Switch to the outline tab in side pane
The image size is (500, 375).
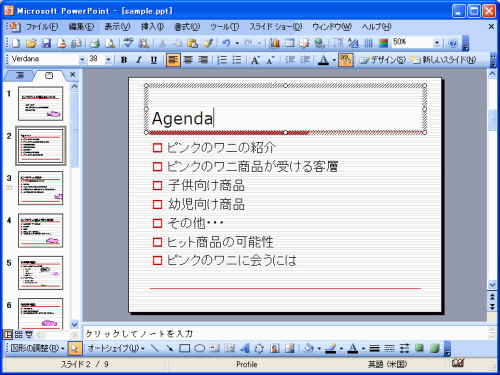click(x=20, y=75)
